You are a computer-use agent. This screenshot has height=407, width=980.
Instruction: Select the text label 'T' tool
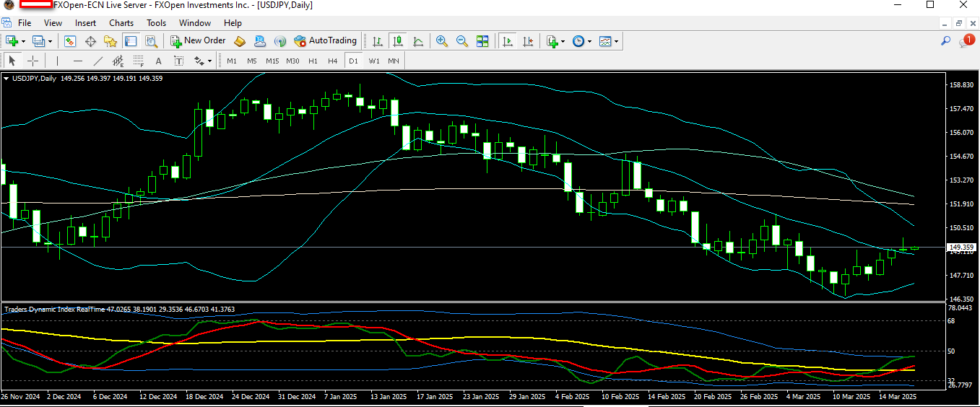[178, 61]
